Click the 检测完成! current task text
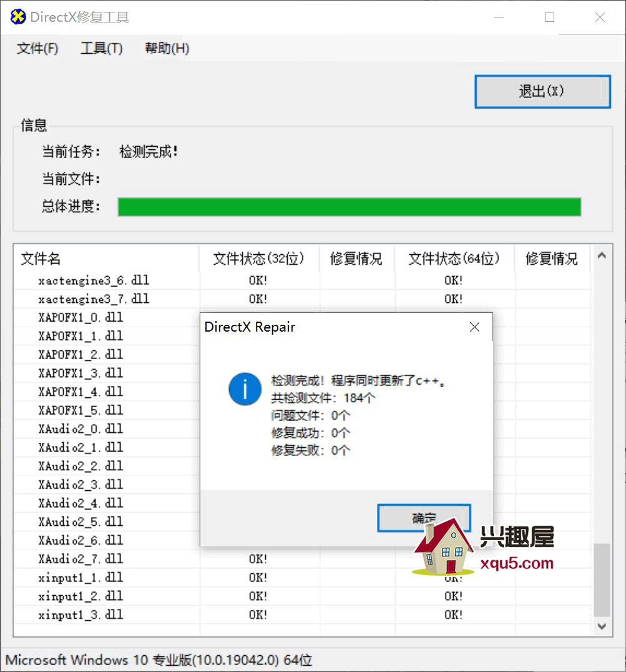 click(149, 151)
